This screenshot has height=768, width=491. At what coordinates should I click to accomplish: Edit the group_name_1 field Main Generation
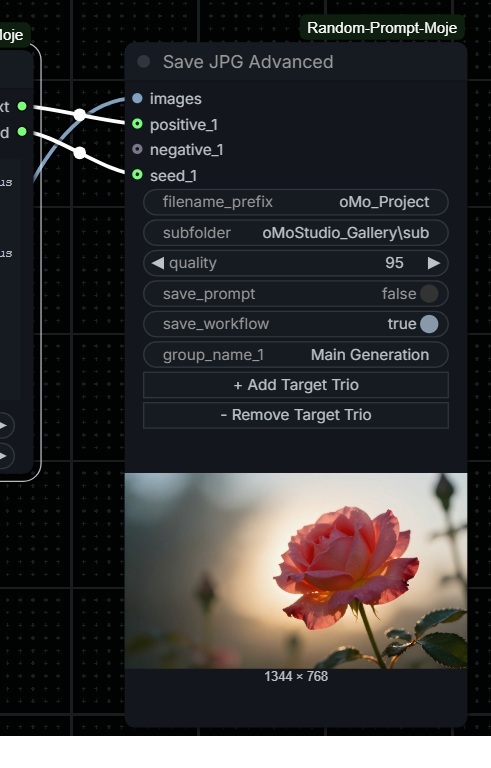[x=295, y=355]
